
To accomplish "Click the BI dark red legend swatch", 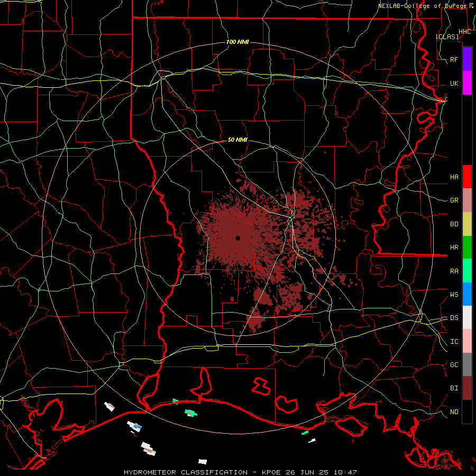I will pos(467,388).
